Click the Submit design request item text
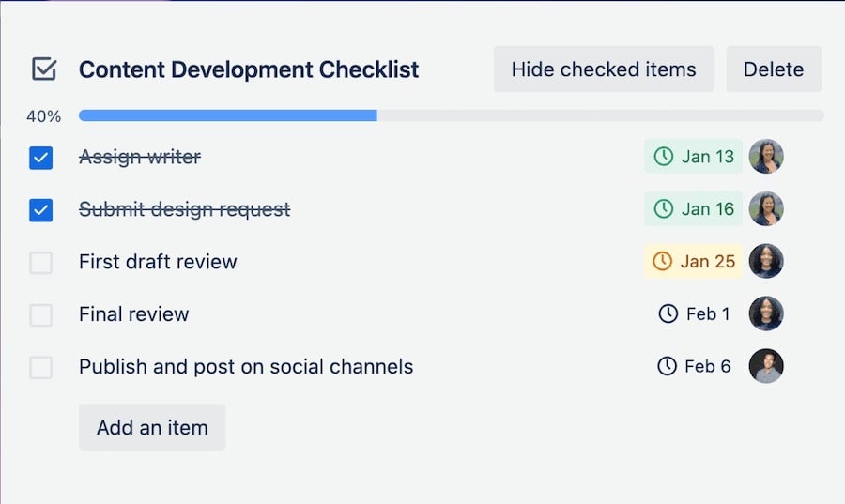The image size is (845, 504). click(184, 209)
